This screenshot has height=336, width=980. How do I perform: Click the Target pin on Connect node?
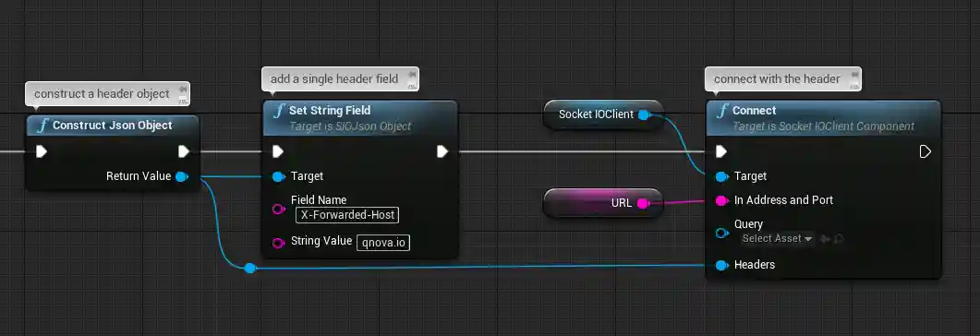(722, 176)
